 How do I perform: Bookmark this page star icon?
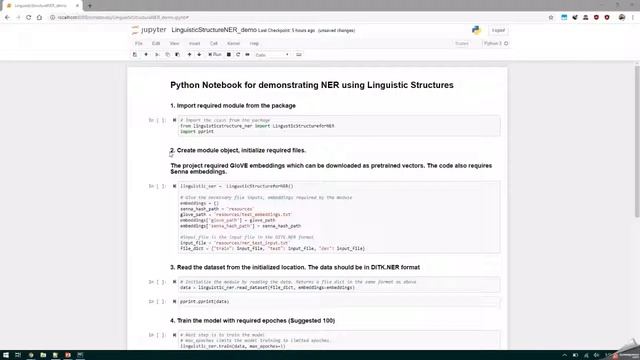pyautogui.click(x=551, y=18)
